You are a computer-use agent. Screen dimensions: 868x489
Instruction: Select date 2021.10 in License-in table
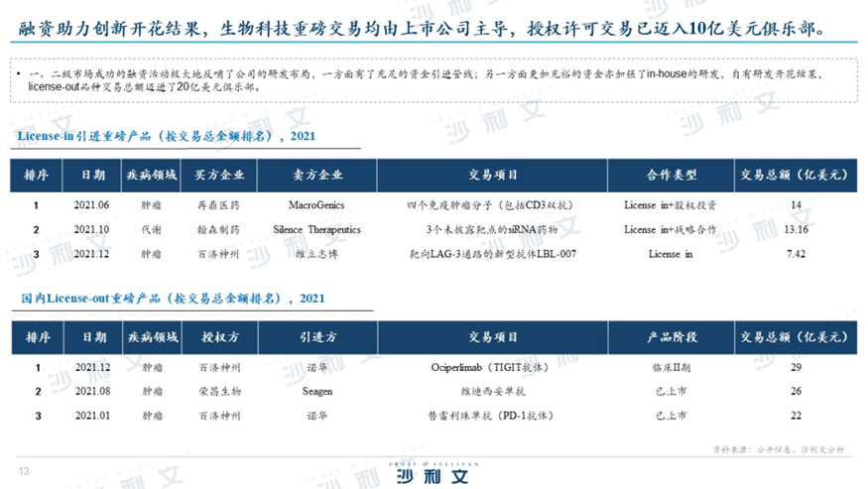(x=91, y=229)
